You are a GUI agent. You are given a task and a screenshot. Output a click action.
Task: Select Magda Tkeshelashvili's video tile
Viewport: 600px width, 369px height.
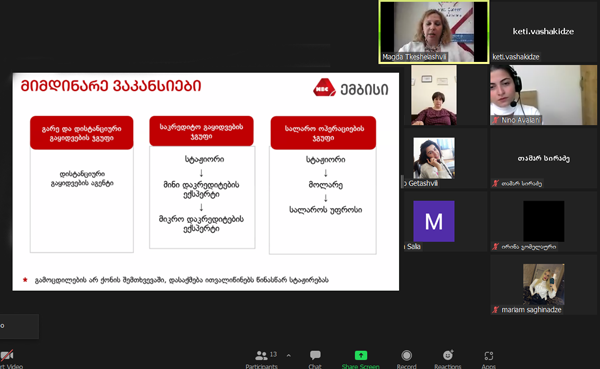(434, 32)
